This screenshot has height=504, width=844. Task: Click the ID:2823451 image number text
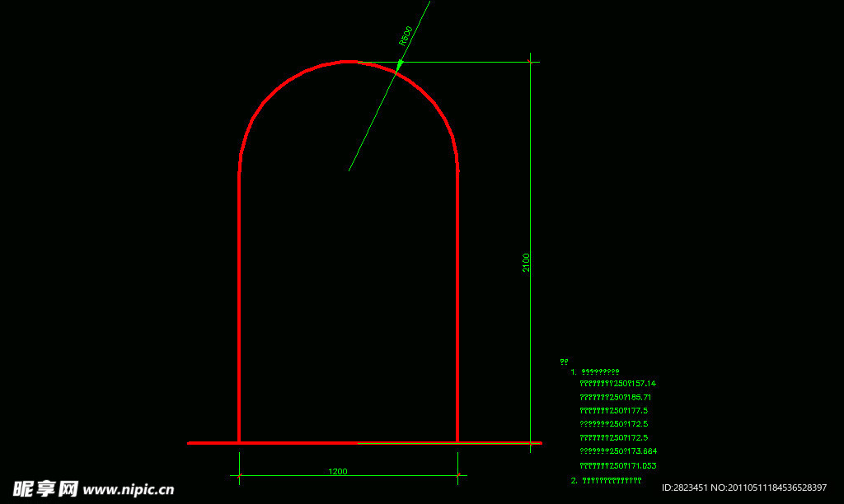pos(743,488)
